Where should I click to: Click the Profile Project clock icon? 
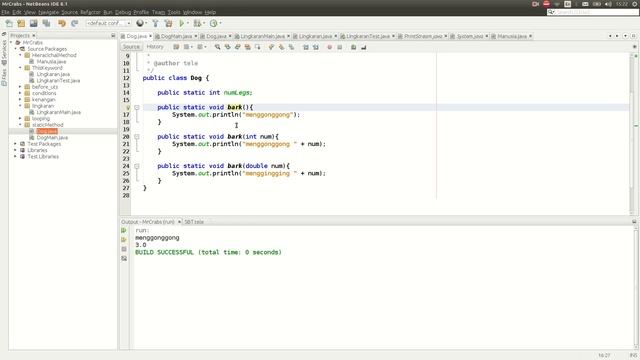tap(213, 23)
